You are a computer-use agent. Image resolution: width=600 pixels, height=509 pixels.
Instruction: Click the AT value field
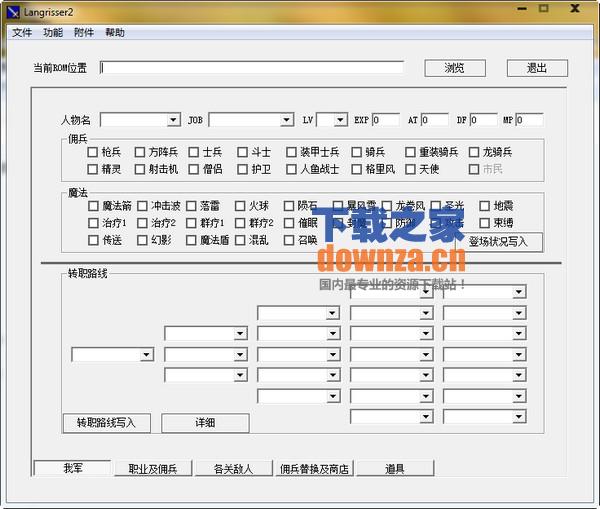(x=435, y=120)
